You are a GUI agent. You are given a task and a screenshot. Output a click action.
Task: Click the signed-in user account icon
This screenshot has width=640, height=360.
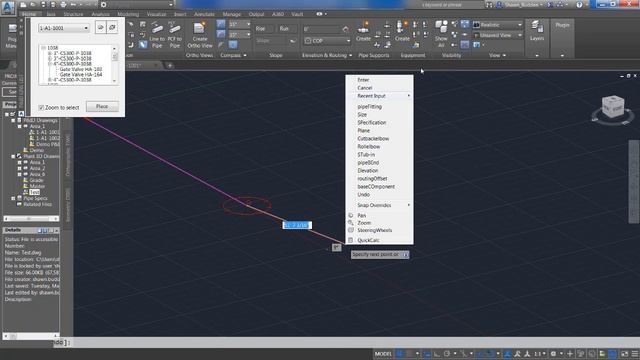click(499, 5)
